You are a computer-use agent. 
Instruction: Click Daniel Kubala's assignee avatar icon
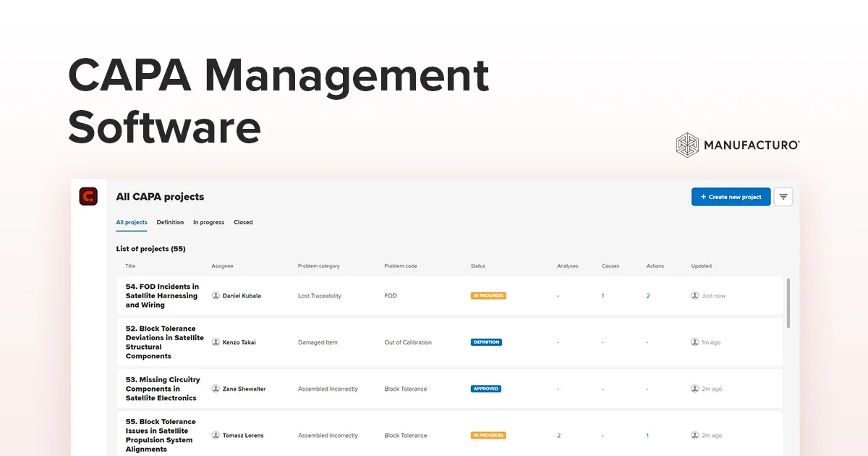(x=215, y=295)
